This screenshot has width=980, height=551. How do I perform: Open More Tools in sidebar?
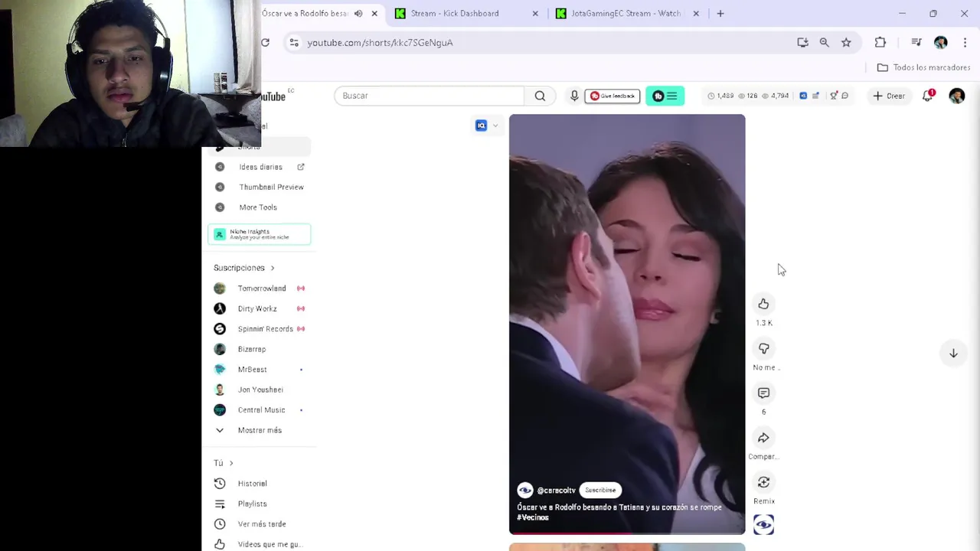coord(258,207)
